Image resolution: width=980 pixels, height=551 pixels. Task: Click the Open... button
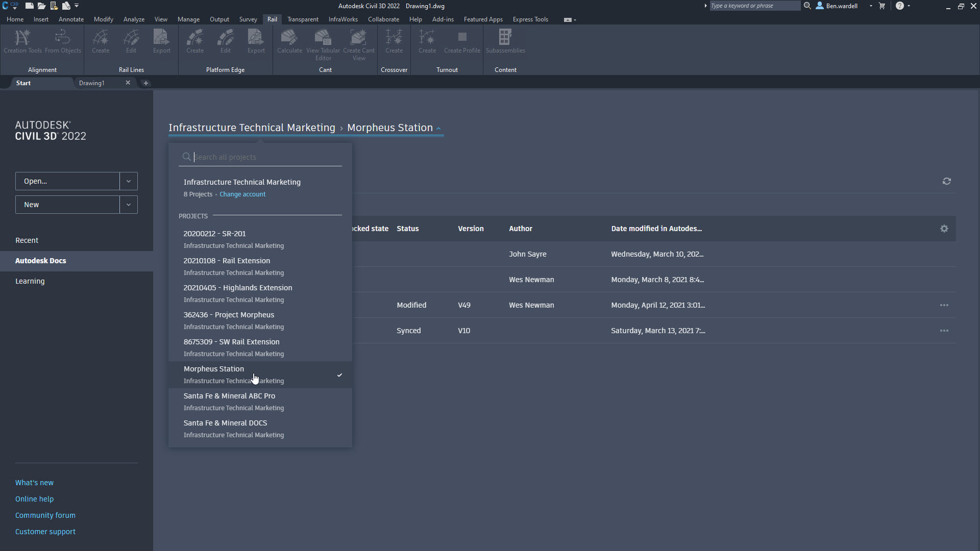[x=67, y=181]
